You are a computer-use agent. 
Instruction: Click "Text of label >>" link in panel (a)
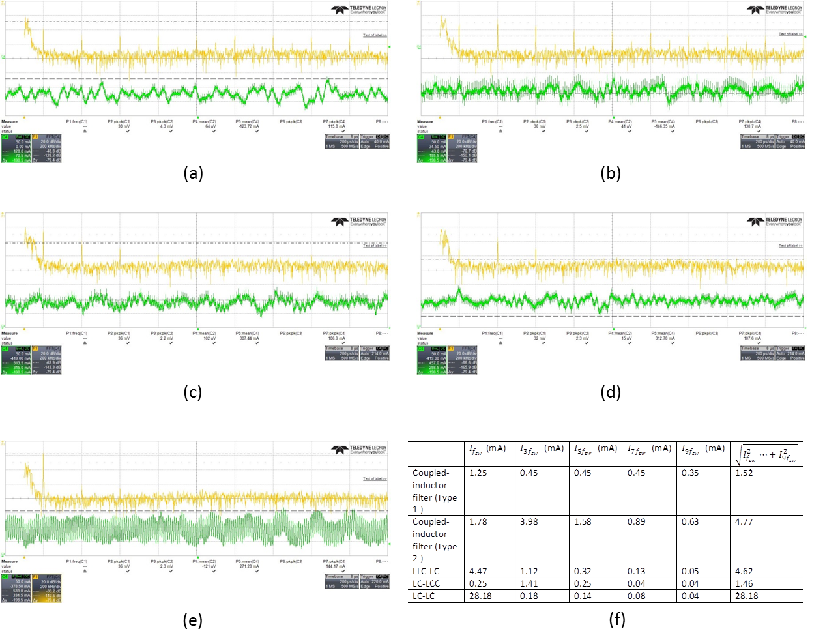375,35
